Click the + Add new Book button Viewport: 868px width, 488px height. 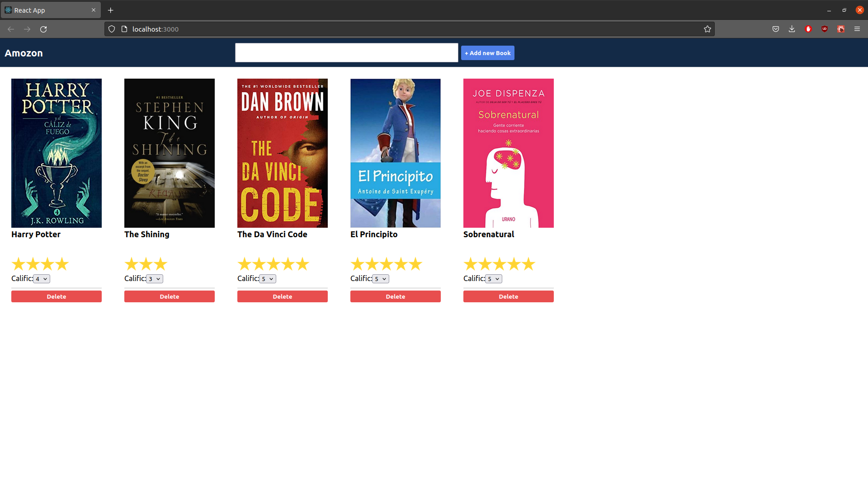(487, 53)
